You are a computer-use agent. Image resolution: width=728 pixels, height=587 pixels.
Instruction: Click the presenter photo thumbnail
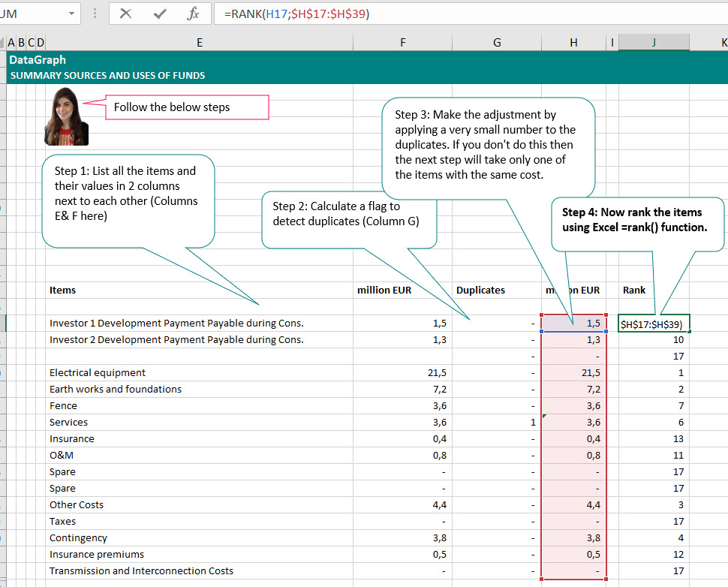point(66,116)
